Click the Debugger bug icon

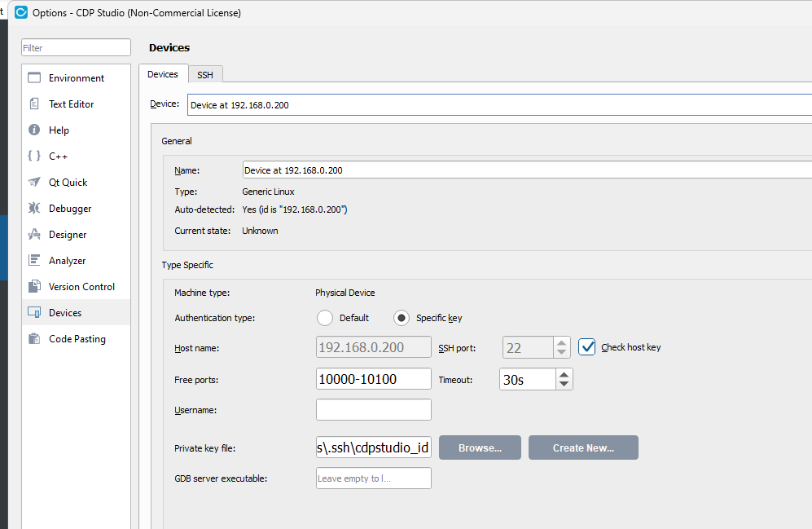[34, 208]
